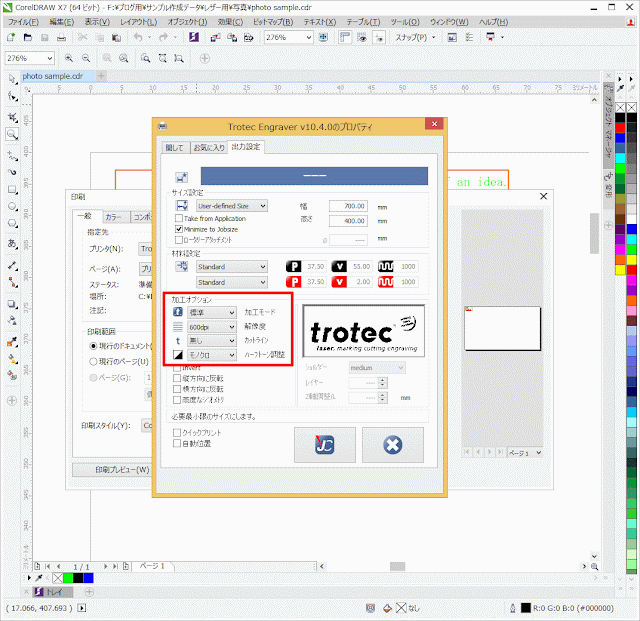
Task: Click the Zoom Out magnifier on the property bar
Action: pyautogui.click(x=86, y=58)
